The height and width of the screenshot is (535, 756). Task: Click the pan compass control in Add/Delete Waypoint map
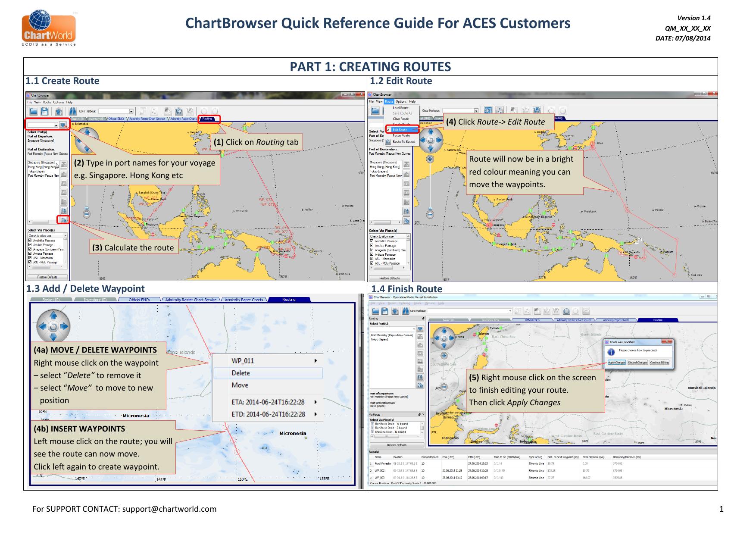click(53, 326)
